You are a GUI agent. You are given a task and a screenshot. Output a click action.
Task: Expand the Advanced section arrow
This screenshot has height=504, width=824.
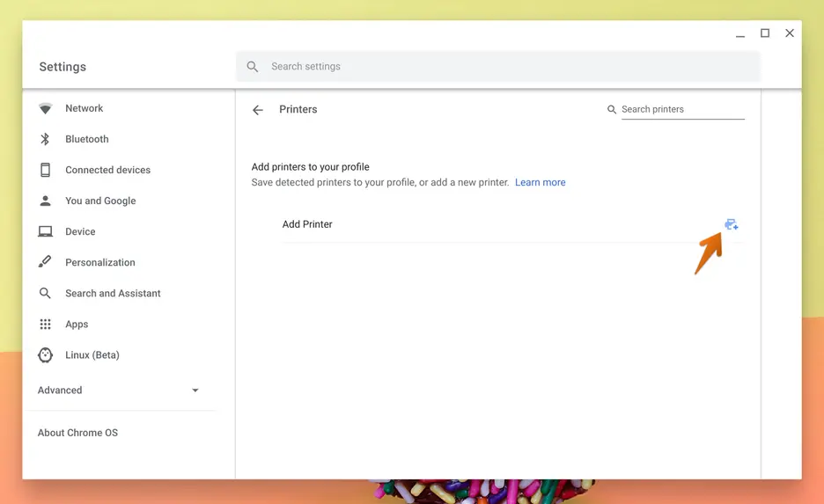[195, 390]
